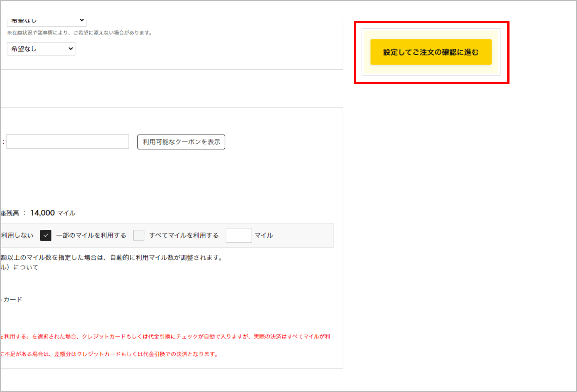This screenshot has height=392, width=577.
Task: Click the 座残高 balance label
Action: (x=10, y=213)
